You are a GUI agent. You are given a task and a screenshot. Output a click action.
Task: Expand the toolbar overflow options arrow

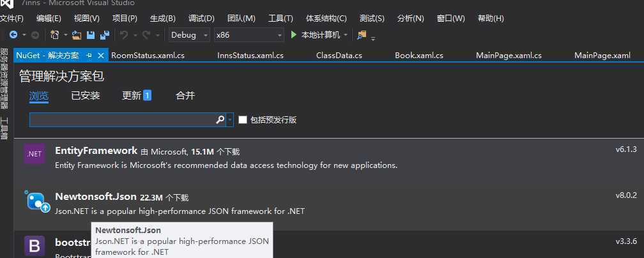[373, 38]
